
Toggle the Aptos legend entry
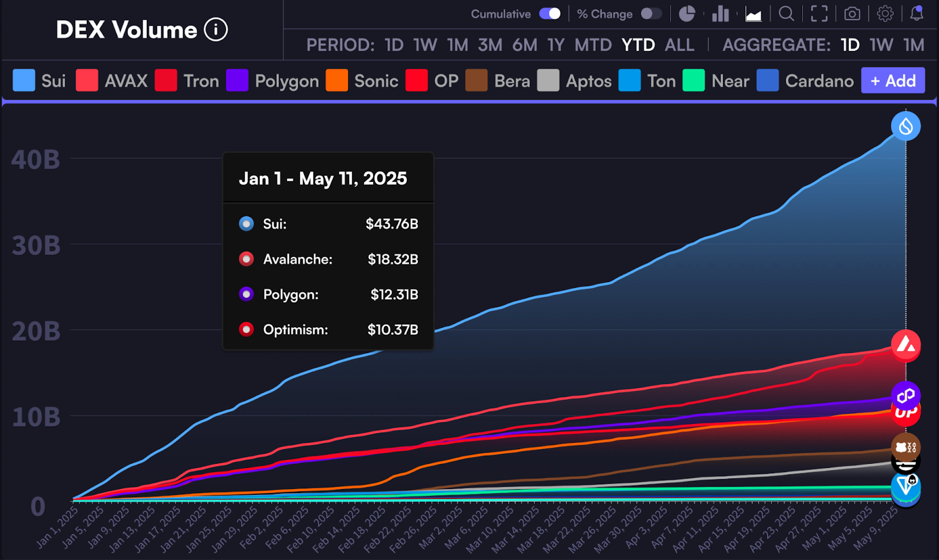pyautogui.click(x=574, y=80)
